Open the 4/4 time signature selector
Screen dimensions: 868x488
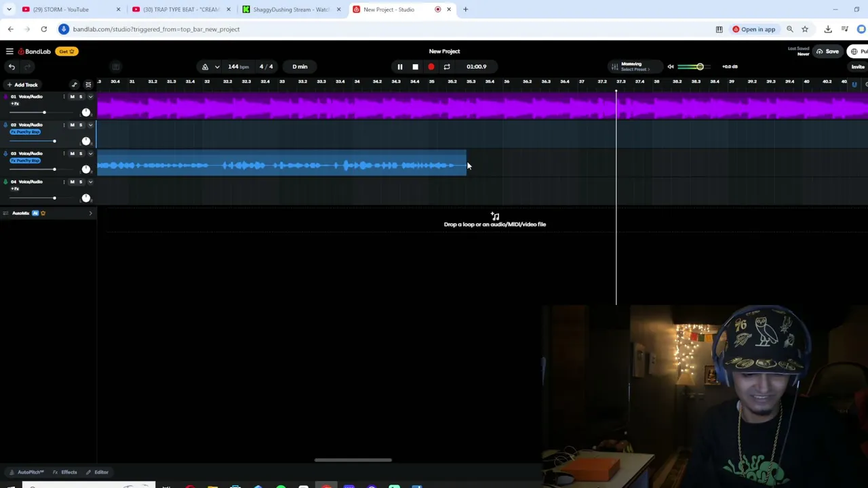(266, 66)
